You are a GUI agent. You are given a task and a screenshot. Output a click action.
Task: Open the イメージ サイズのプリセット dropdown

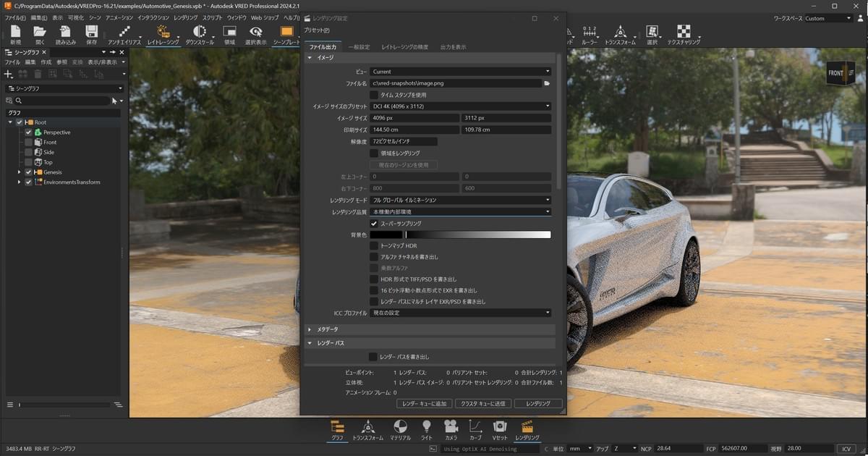point(461,106)
